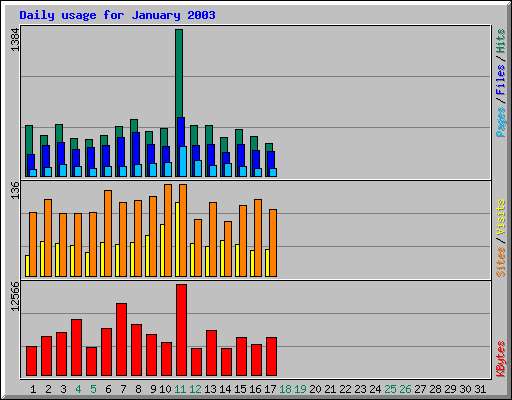
Task: Click the cyan Pages bar for day 11
Action: coord(183,161)
